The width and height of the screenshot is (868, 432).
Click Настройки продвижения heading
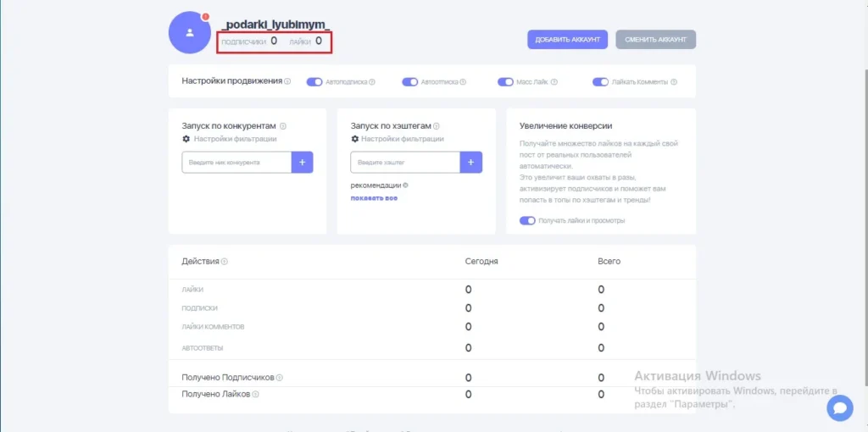click(232, 80)
